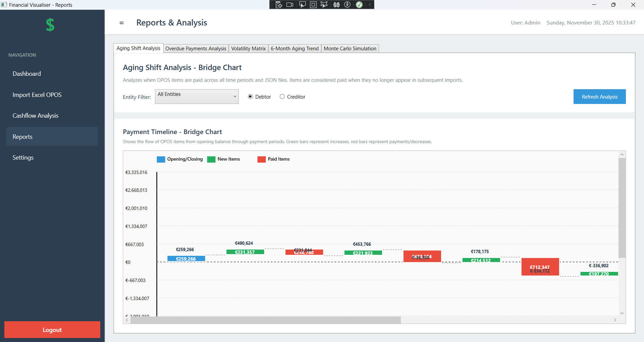This screenshot has width=644, height=342.
Task: Select the Creditor radio button
Action: point(282,97)
